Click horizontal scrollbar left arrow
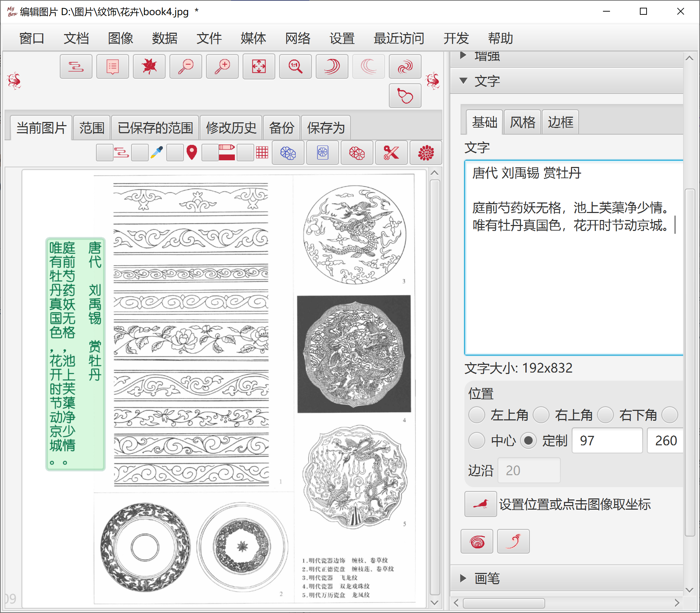This screenshot has width=700, height=613. tap(456, 603)
